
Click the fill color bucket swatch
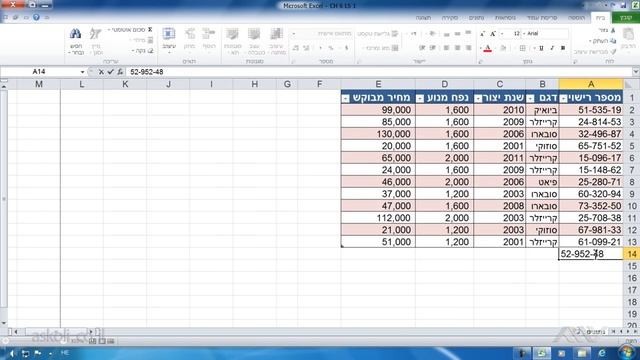[x=503, y=48]
